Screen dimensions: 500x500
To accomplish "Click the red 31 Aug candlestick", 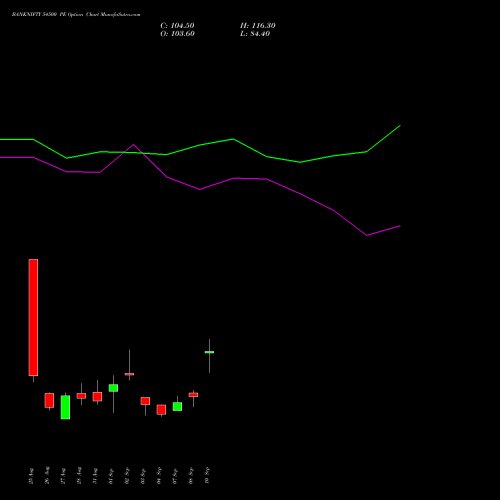I will click(97, 396).
